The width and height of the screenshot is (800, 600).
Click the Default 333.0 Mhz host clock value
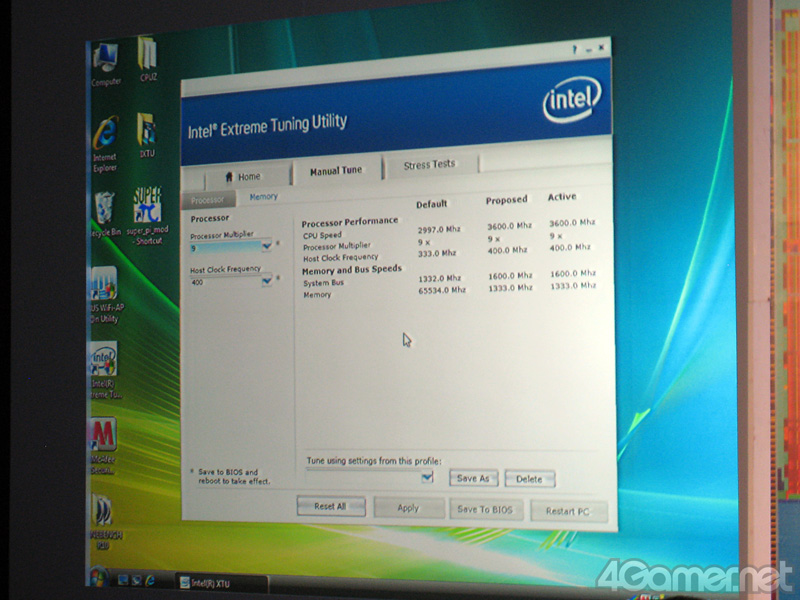click(x=437, y=253)
